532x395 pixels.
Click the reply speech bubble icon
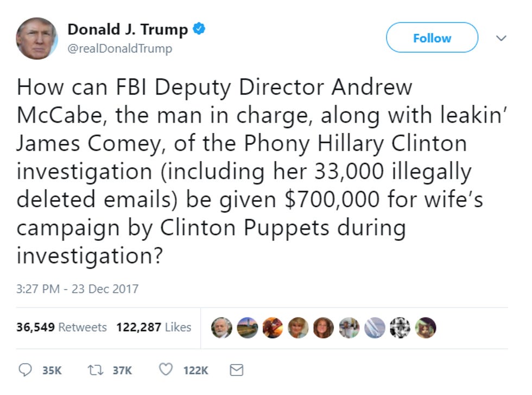(25, 370)
